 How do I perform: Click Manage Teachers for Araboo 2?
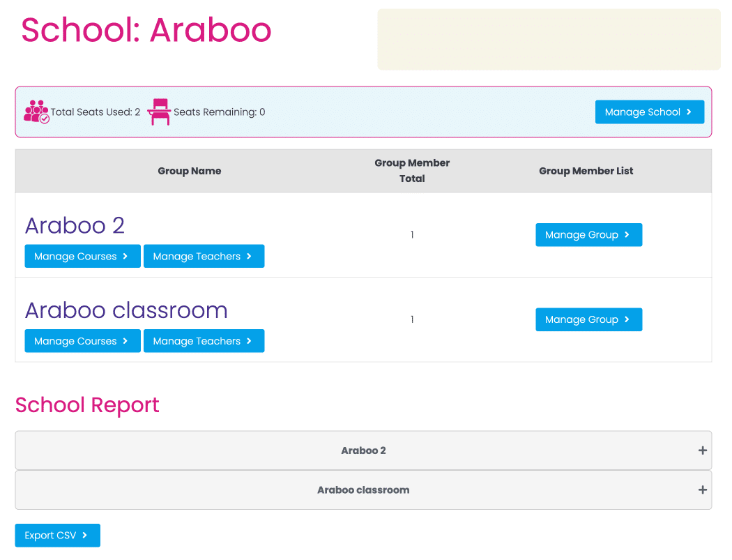pos(204,256)
